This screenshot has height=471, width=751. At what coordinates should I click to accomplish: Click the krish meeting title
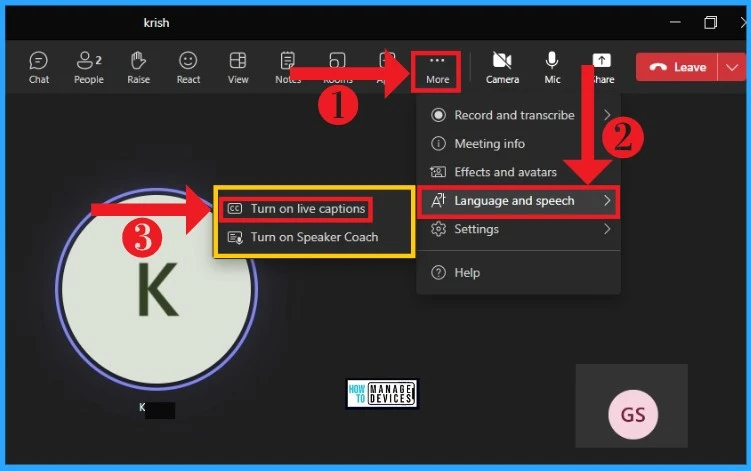(156, 23)
